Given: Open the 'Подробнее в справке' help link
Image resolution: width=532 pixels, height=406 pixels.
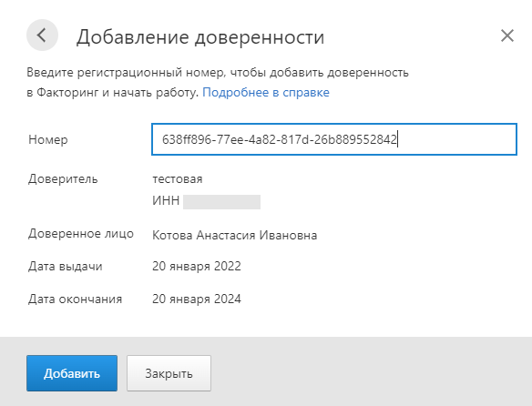Looking at the screenshot, I should click(x=266, y=92).
